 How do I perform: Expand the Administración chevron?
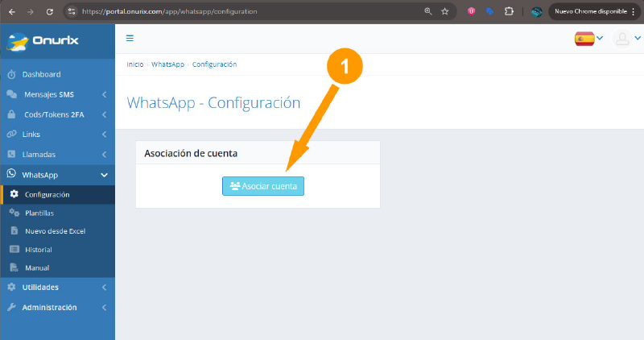point(105,308)
